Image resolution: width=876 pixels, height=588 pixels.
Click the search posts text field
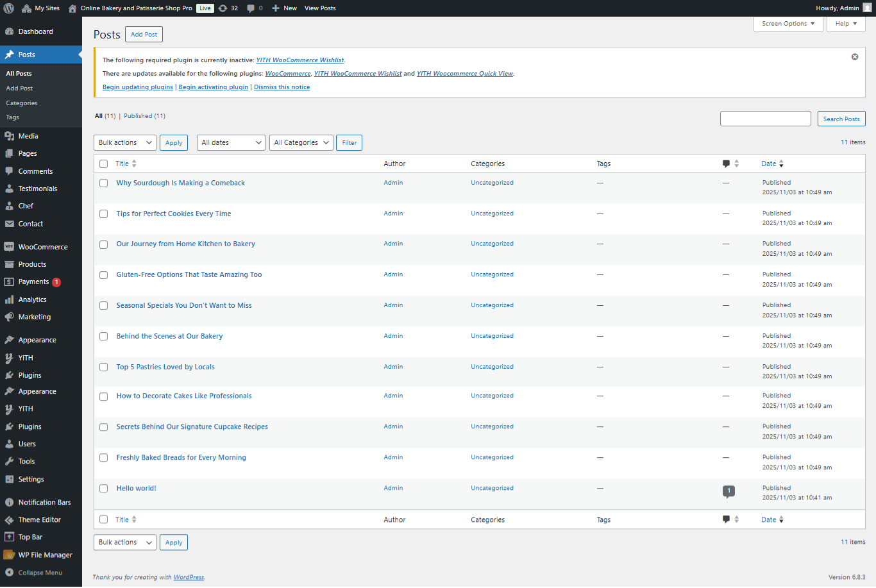point(765,119)
